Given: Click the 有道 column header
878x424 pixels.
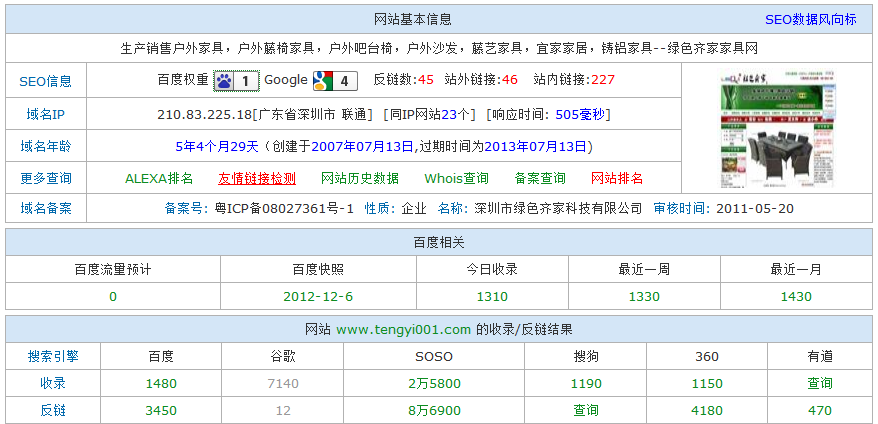Looking at the screenshot, I should pyautogui.click(x=820, y=356).
